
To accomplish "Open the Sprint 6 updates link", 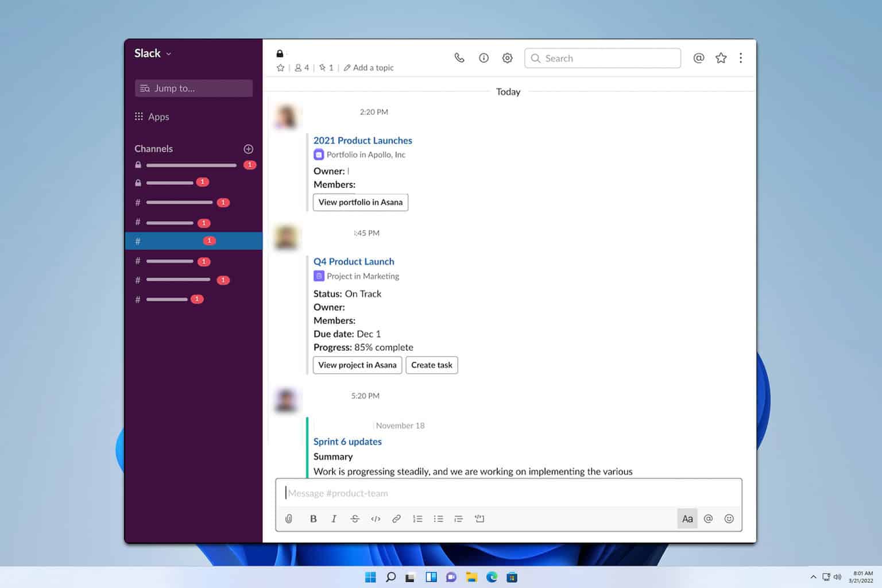I will tap(347, 442).
